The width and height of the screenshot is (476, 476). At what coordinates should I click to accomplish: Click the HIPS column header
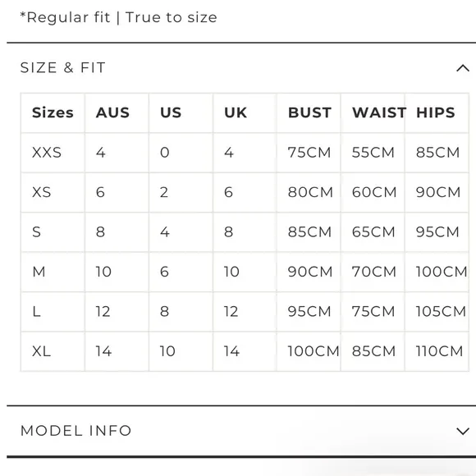click(x=436, y=112)
